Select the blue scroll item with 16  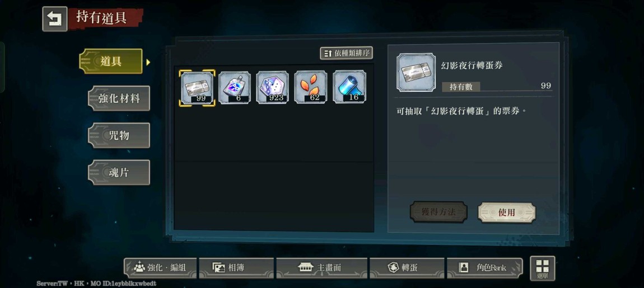349,87
